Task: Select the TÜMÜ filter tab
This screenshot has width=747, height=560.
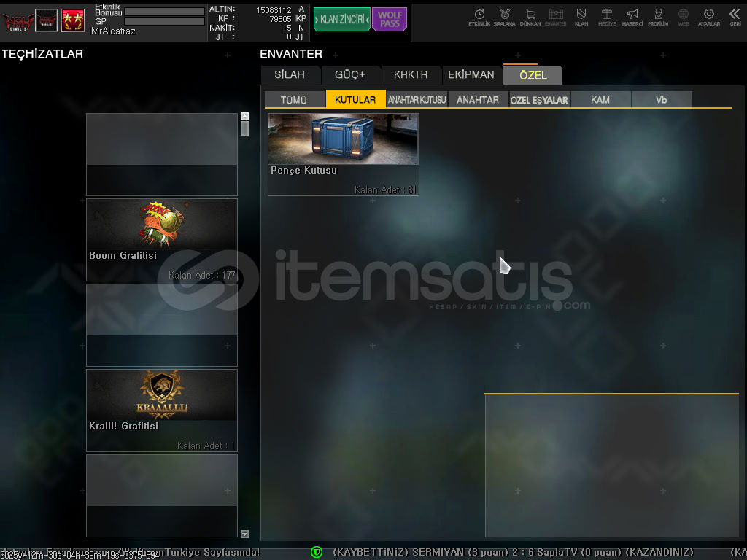Action: pyautogui.click(x=294, y=100)
